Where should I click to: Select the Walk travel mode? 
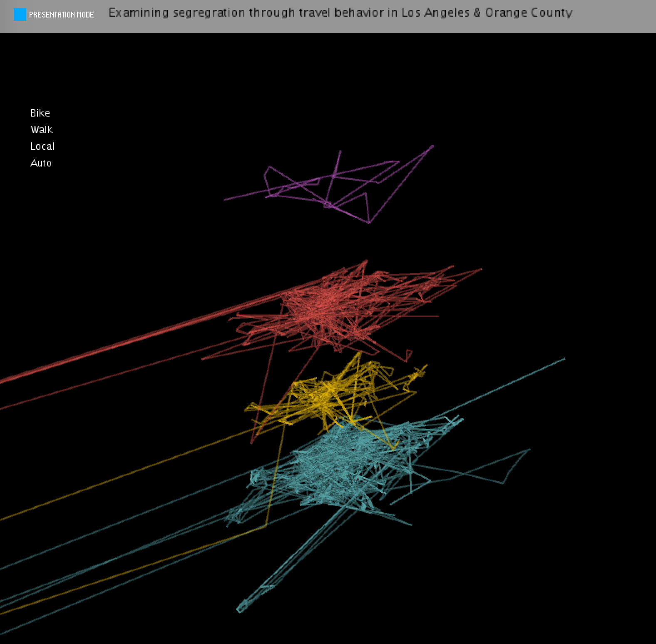(x=42, y=130)
